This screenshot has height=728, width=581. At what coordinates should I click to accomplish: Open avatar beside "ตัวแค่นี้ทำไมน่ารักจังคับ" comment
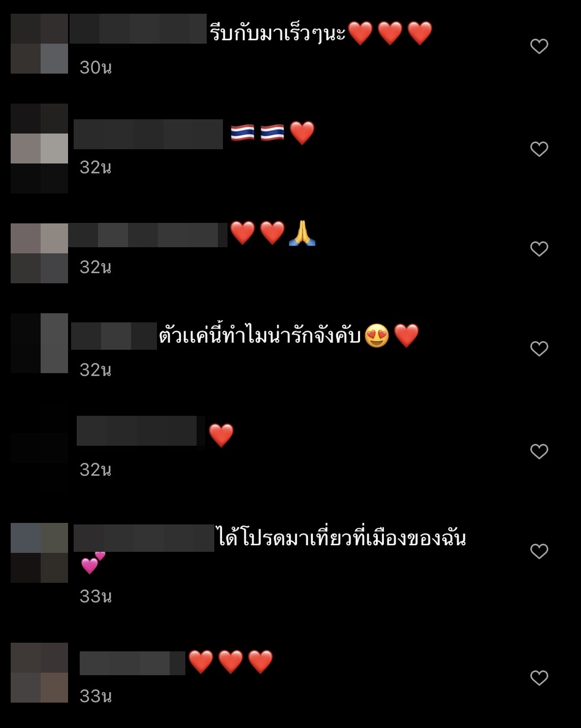pyautogui.click(x=39, y=343)
